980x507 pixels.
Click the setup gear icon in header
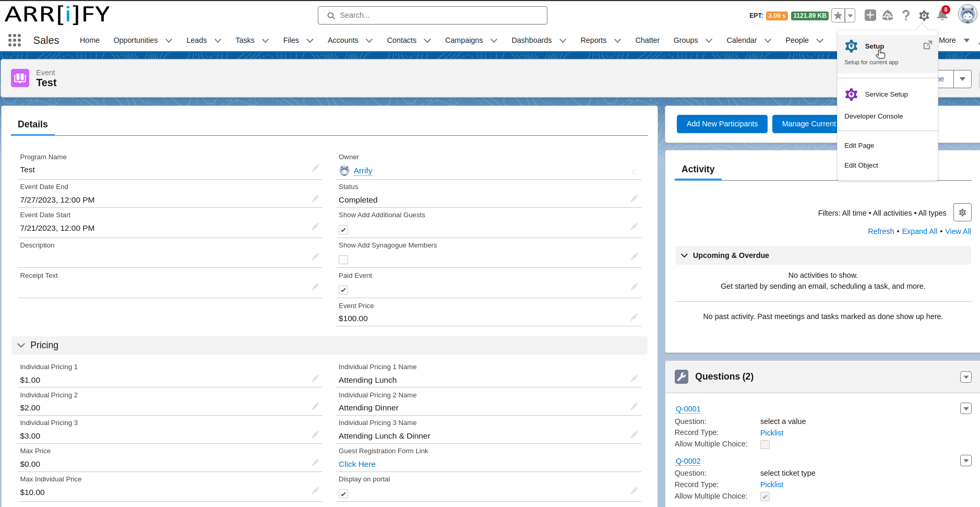924,16
